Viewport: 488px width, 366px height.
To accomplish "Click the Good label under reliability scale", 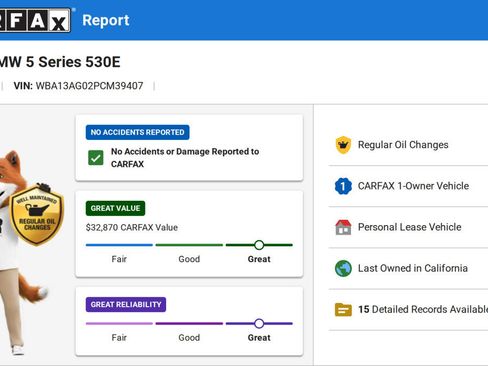I will click(x=189, y=338).
